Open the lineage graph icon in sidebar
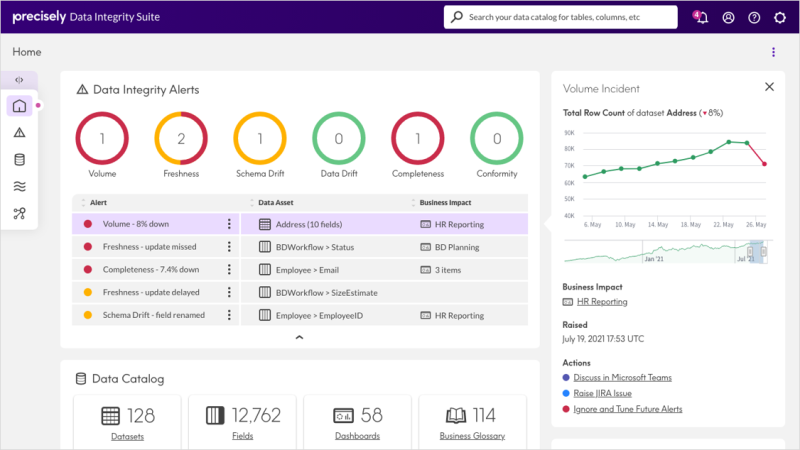The width and height of the screenshot is (800, 450). tap(19, 213)
